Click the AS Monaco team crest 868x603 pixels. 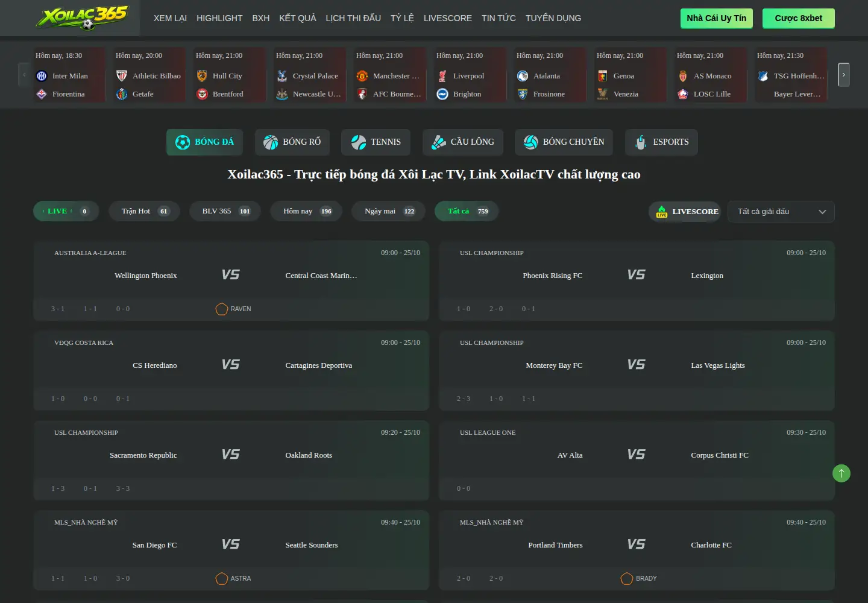point(683,76)
